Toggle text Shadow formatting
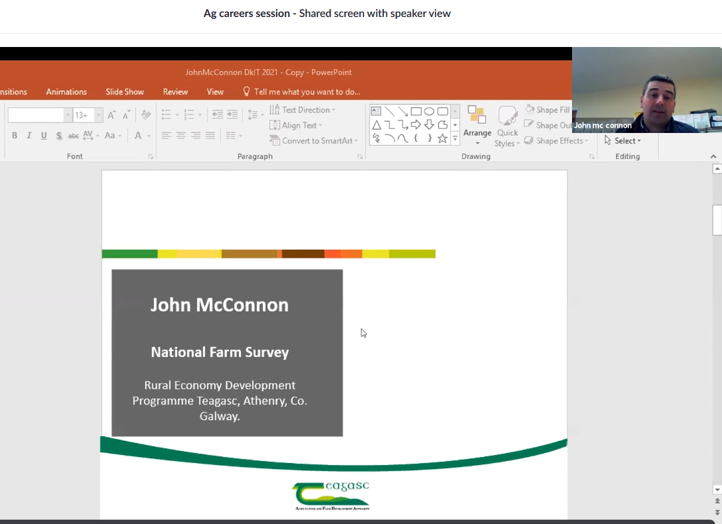This screenshot has width=722, height=524. (x=58, y=135)
